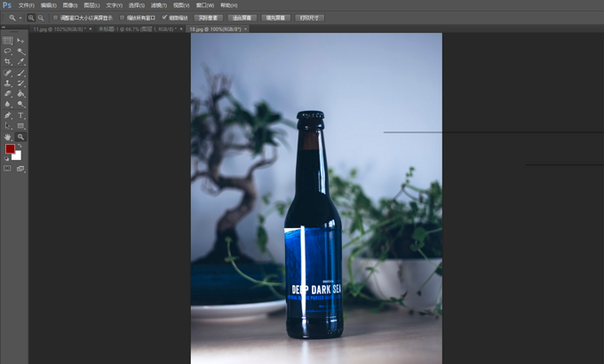The image size is (604, 364).
Task: Open the 文字(Y) menu
Action: [114, 5]
